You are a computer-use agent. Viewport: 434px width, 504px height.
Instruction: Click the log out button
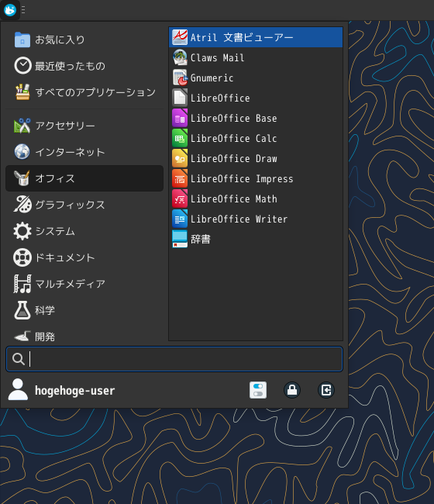[326, 390]
